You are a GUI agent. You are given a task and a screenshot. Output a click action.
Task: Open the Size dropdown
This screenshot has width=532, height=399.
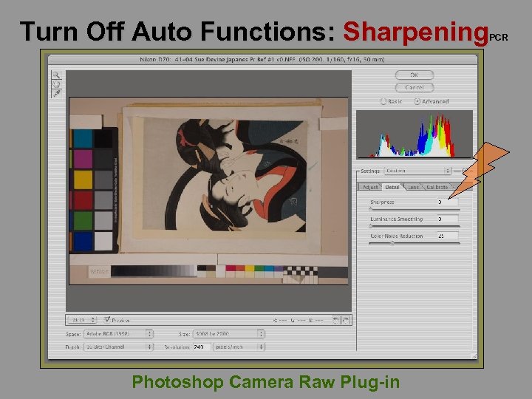tap(228, 334)
